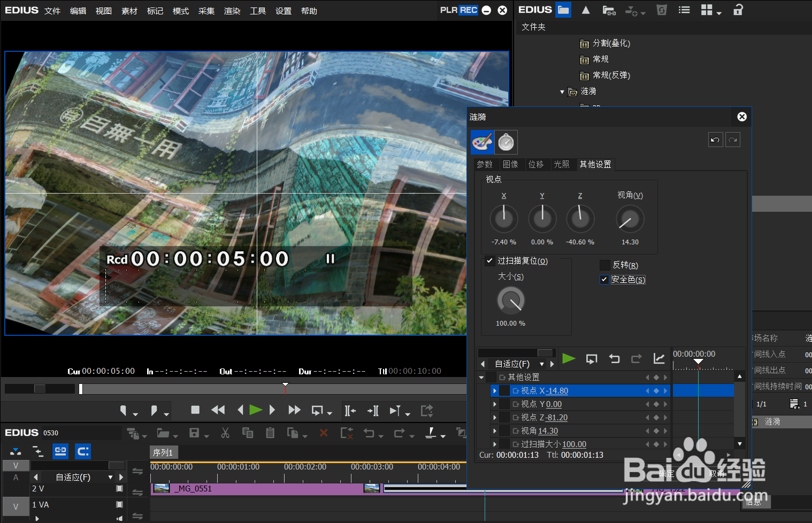Click the Save project floppy icon
This screenshot has height=523, width=812.
pos(195,433)
